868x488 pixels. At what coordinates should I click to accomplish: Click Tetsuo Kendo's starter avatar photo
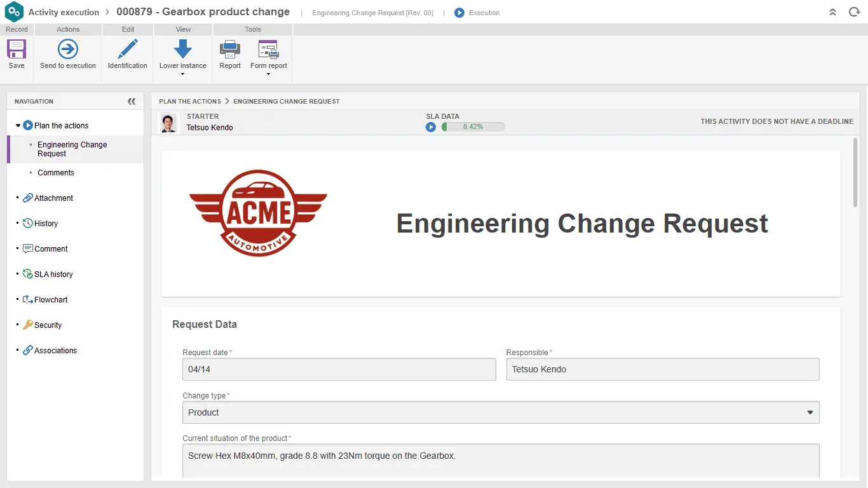(x=168, y=123)
